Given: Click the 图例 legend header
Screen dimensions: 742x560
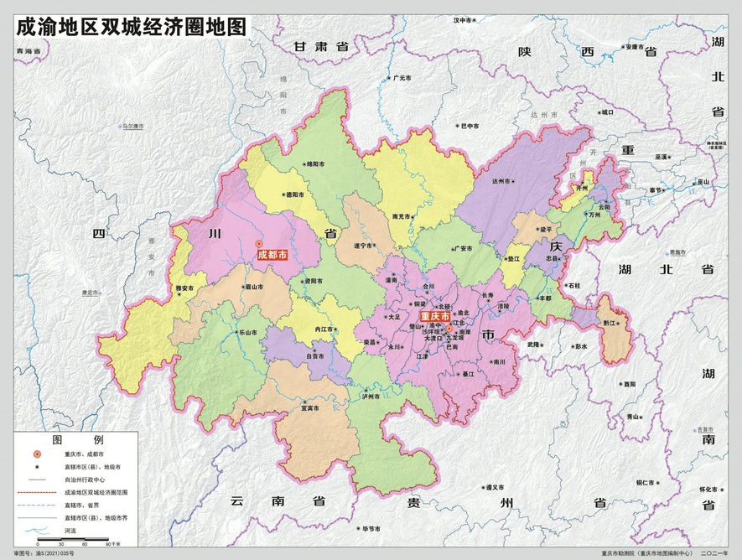Looking at the screenshot, I should click(x=78, y=438).
